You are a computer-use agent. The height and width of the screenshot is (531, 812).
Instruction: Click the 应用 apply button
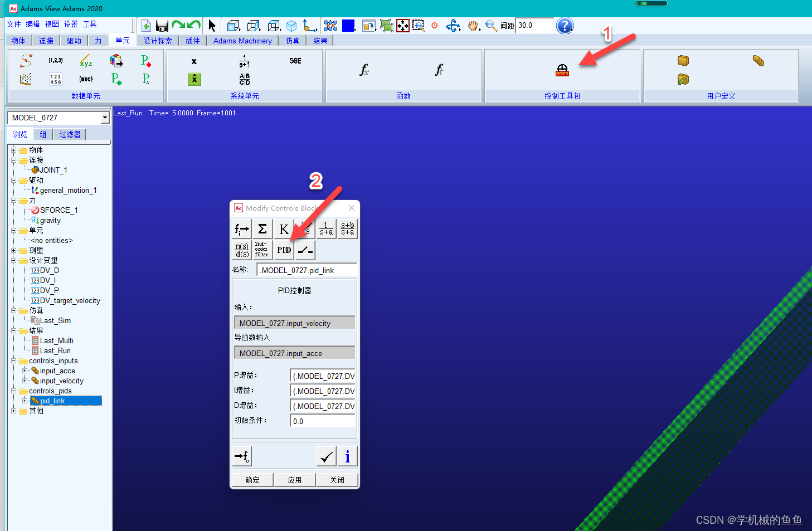click(x=295, y=480)
